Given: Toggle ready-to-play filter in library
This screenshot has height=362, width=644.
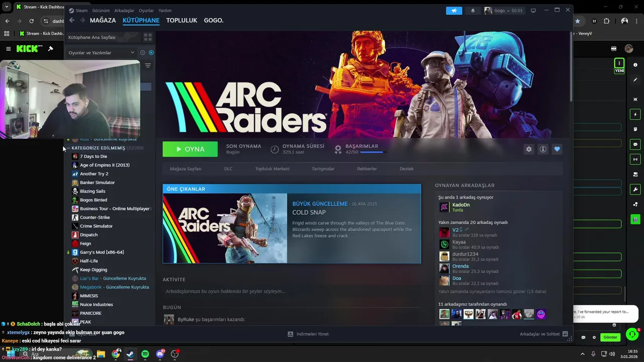Looking at the screenshot, I should 151,52.
